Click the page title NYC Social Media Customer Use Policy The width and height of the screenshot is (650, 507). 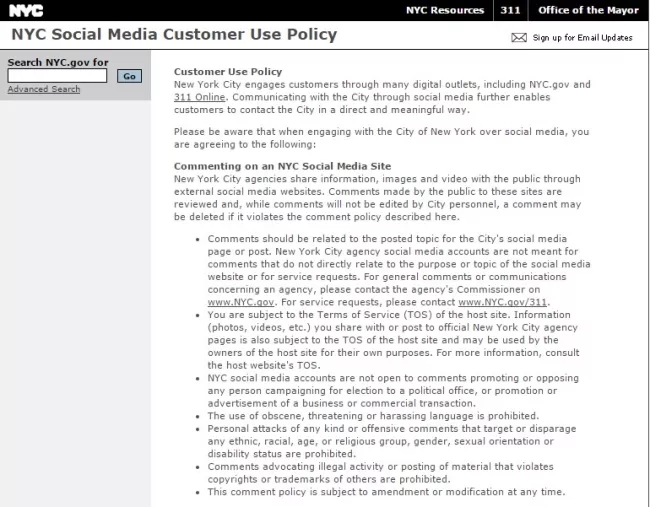point(174,34)
